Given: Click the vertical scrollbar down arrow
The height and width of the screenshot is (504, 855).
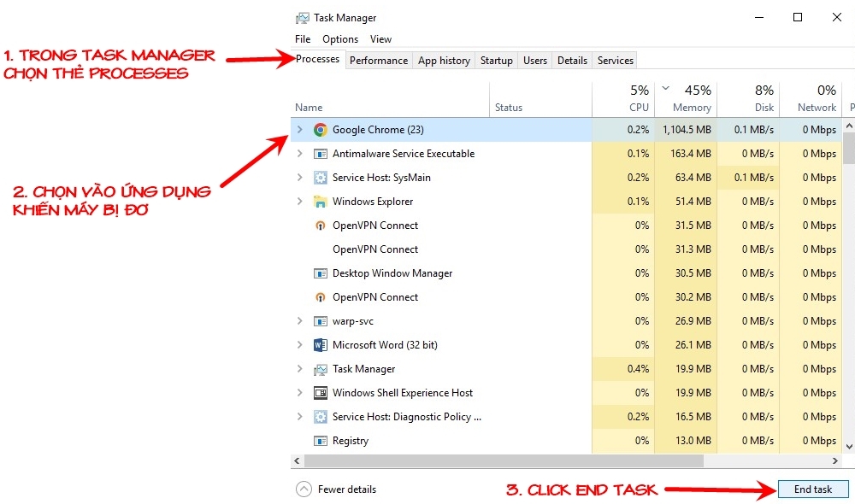Looking at the screenshot, I should 849,447.
